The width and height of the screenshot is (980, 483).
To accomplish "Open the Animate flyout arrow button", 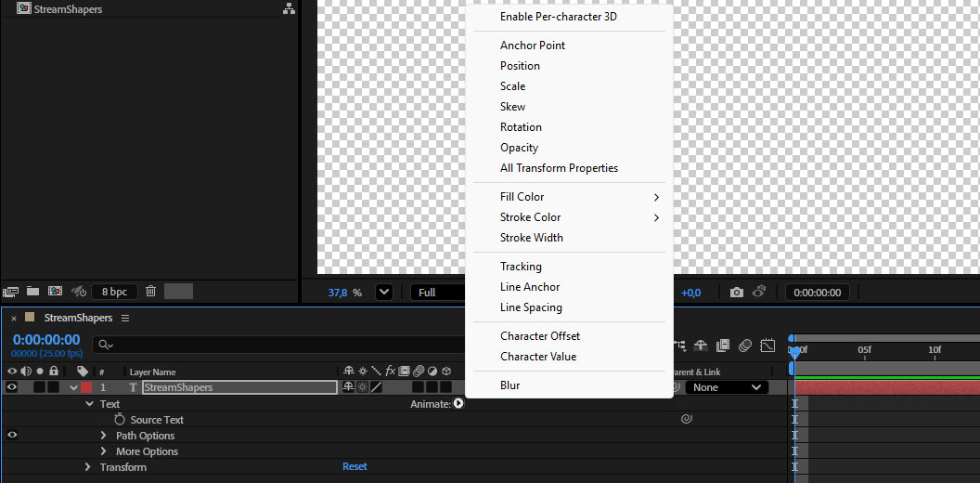I will 458,404.
